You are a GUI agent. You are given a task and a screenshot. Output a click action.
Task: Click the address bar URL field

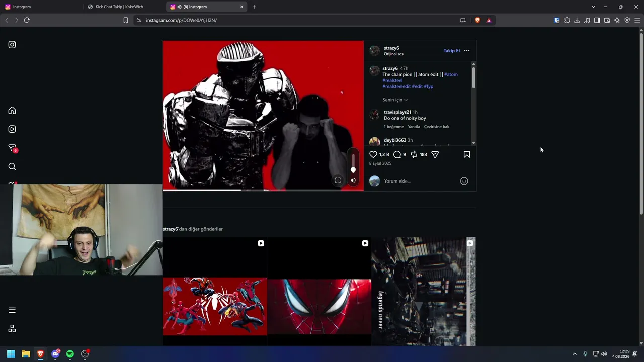(x=302, y=20)
